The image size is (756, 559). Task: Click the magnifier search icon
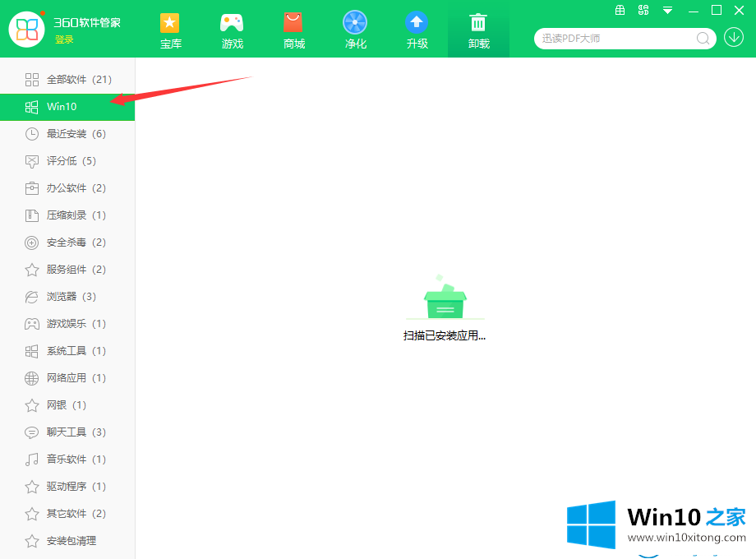point(703,39)
